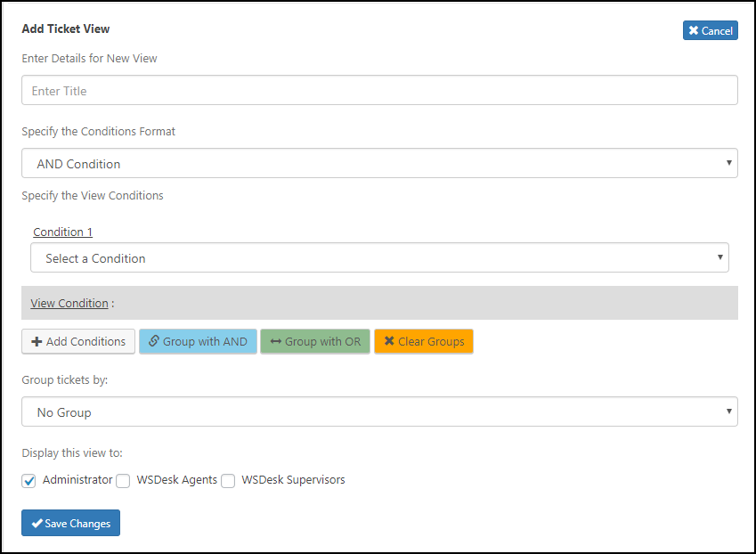Click the X icon on Cancel button

pos(694,31)
